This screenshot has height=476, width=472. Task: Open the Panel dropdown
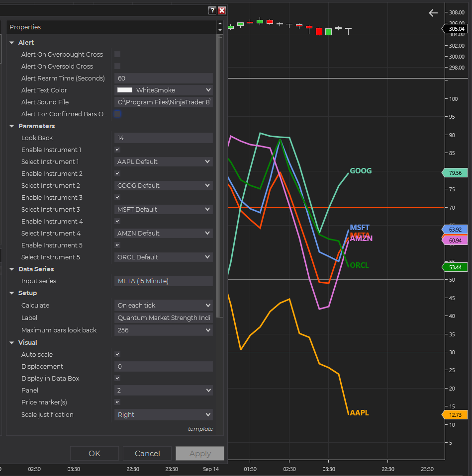click(164, 391)
